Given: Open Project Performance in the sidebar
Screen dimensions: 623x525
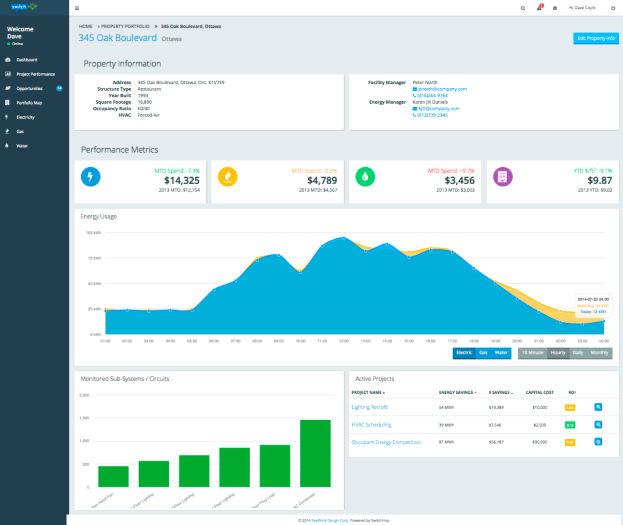Looking at the screenshot, I should coord(35,74).
